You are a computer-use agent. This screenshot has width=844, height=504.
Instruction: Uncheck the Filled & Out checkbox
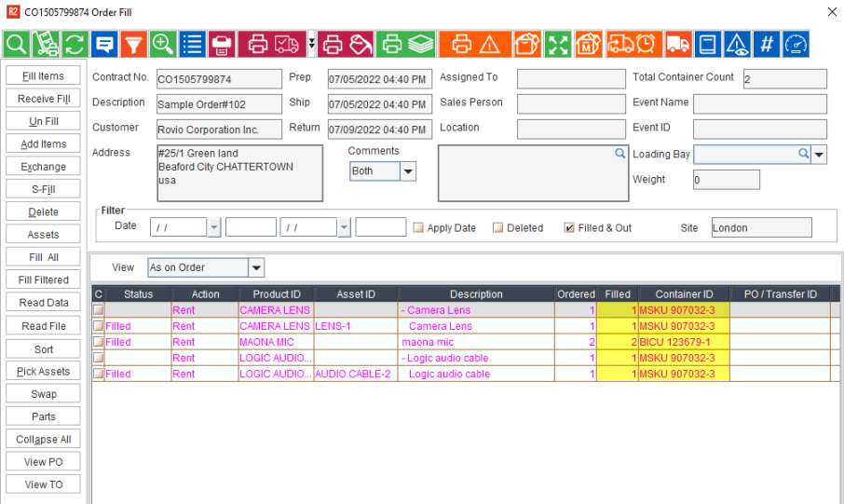click(569, 227)
